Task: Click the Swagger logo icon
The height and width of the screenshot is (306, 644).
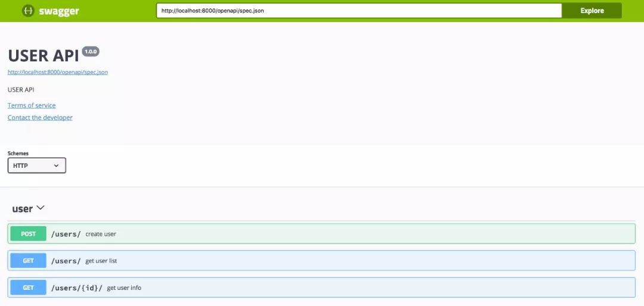Action: 28,11
